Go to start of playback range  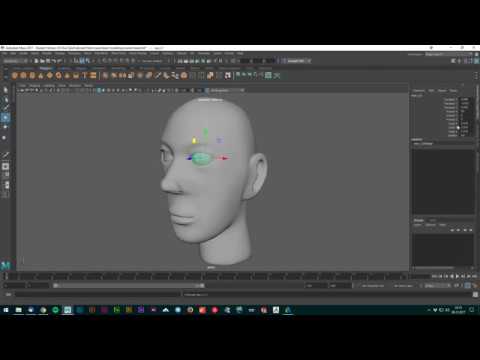point(434,276)
